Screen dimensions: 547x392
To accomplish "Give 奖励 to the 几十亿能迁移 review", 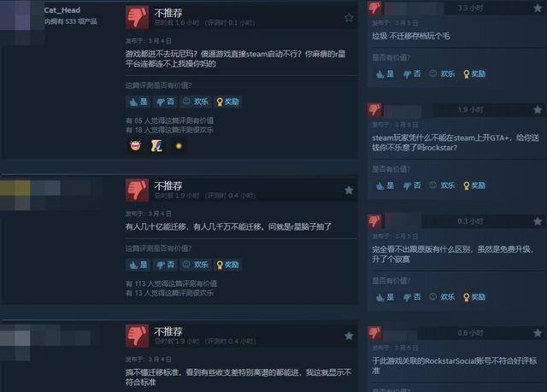I will [228, 265].
